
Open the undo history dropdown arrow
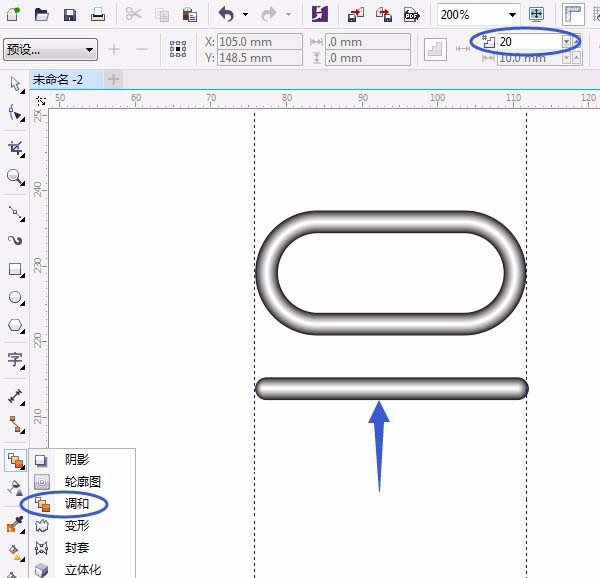(x=245, y=15)
